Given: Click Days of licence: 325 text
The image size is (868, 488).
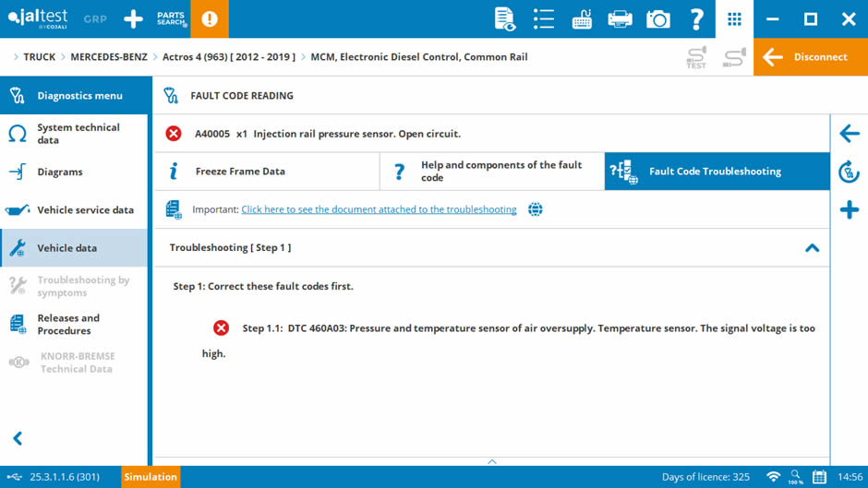Looking at the screenshot, I should pos(705,477).
